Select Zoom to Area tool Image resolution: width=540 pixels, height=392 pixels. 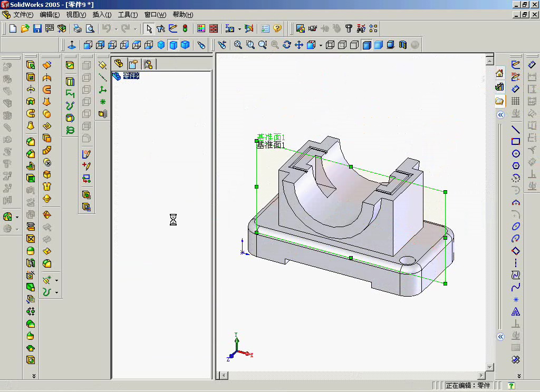tap(250, 45)
